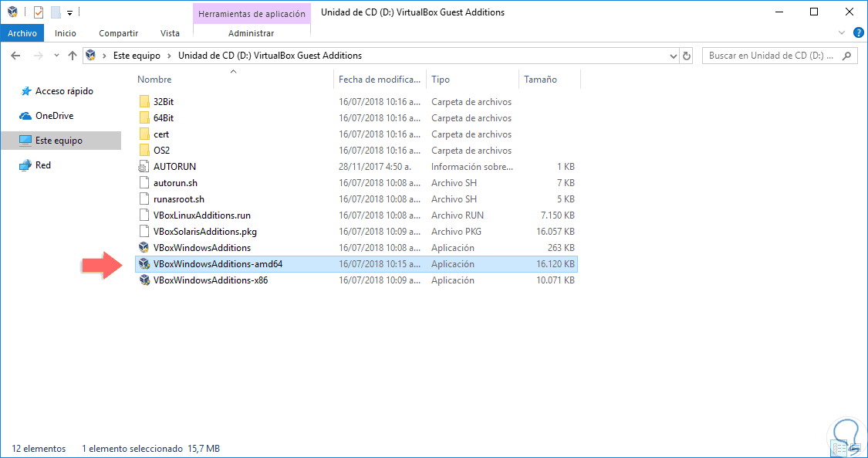The image size is (868, 458).
Task: Expand the ribbon with the chevron
Action: click(842, 33)
